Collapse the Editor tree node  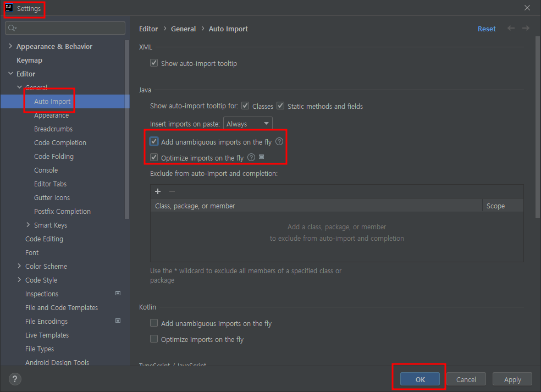[10, 74]
